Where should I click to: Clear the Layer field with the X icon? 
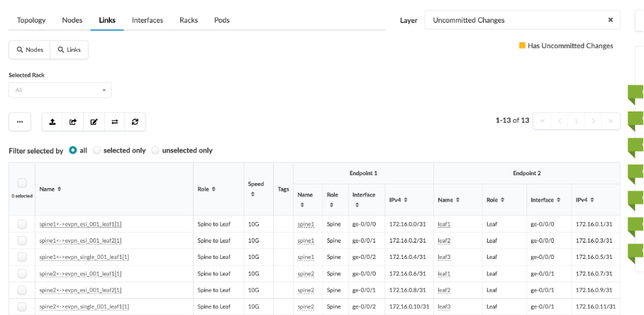(x=610, y=20)
